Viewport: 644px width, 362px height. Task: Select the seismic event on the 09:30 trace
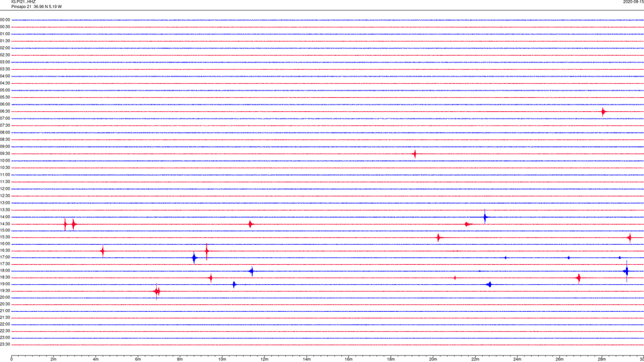click(x=415, y=154)
